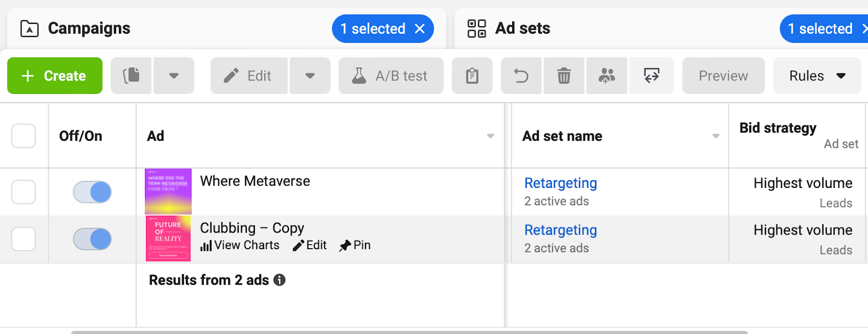
Task: Click the clipboard paste icon
Action: point(472,75)
